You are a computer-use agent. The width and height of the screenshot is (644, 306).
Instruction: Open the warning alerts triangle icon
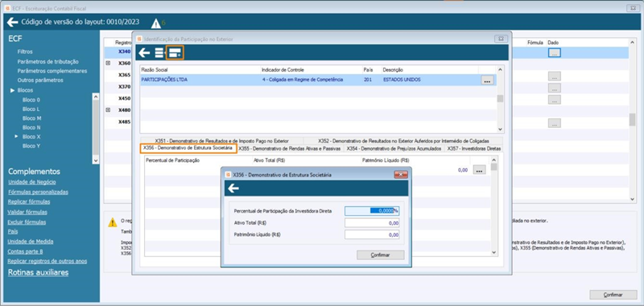[155, 24]
